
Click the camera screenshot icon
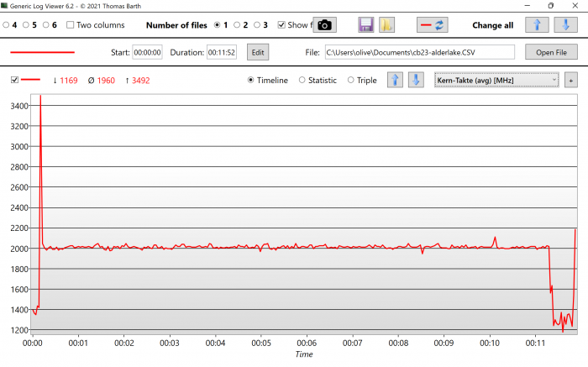pyautogui.click(x=324, y=25)
